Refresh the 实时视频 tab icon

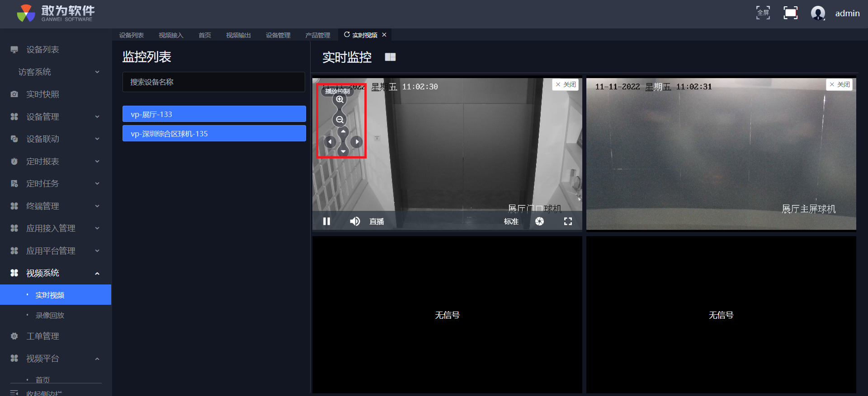pyautogui.click(x=347, y=34)
